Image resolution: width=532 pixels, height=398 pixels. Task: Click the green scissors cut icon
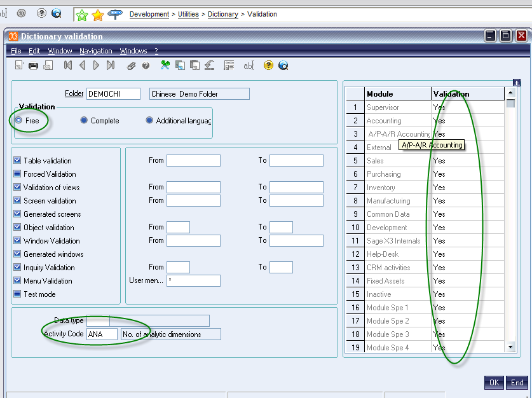pos(165,65)
